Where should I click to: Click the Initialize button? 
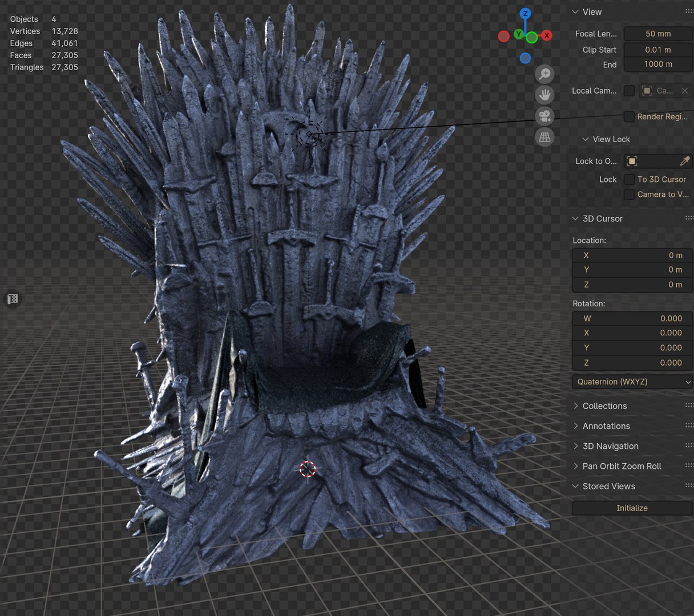(x=632, y=508)
